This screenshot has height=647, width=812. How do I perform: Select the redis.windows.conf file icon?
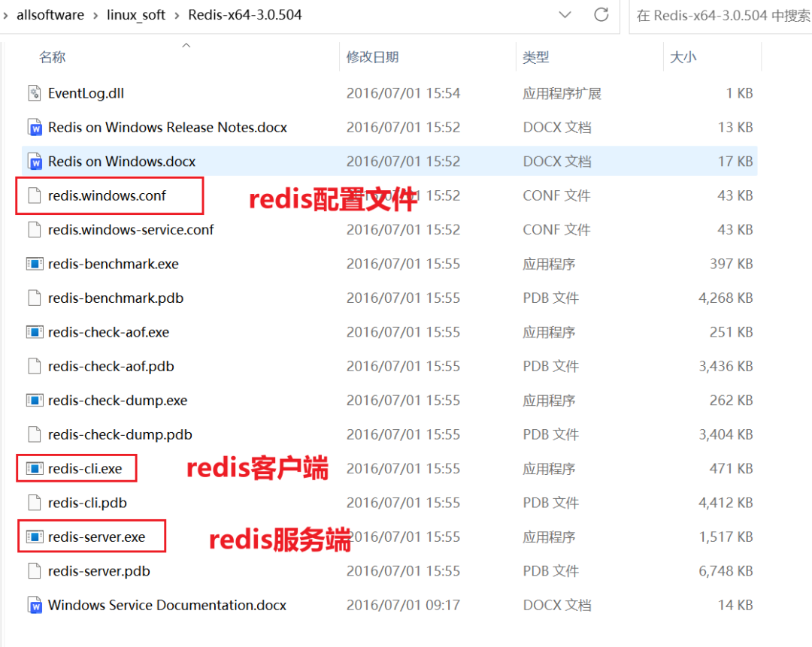(34, 195)
